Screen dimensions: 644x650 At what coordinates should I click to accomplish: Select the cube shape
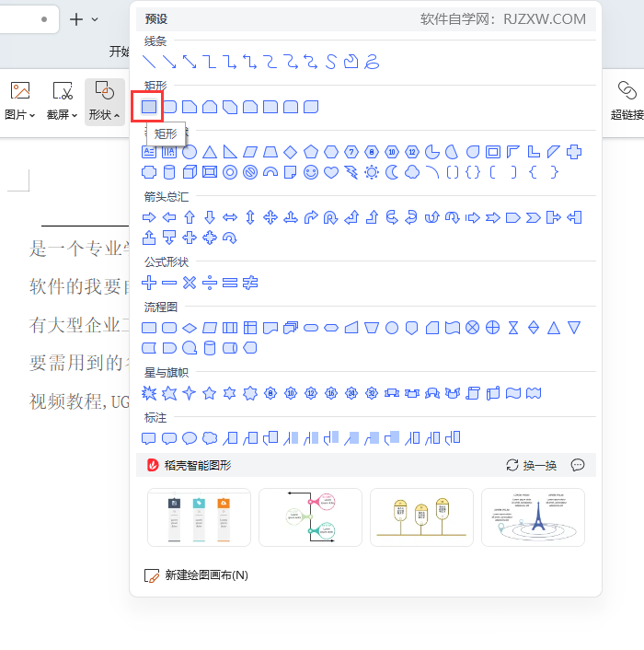pyautogui.click(x=190, y=172)
